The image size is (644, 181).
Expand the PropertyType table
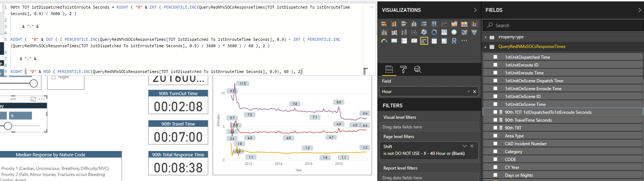(486, 37)
